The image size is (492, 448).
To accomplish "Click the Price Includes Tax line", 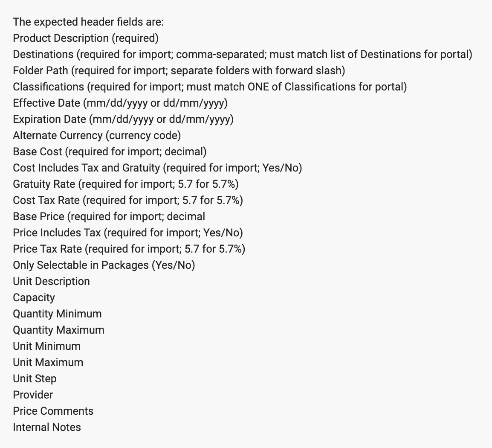I will click(128, 233).
